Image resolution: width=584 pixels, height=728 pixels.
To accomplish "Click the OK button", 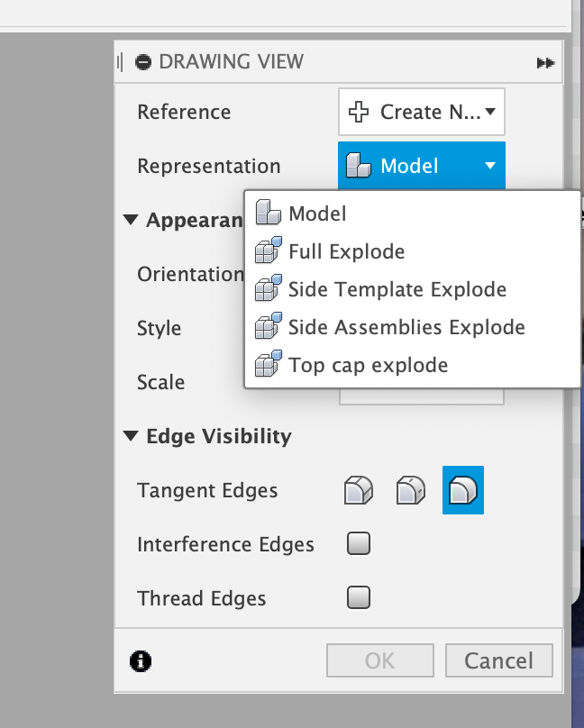I will (380, 660).
